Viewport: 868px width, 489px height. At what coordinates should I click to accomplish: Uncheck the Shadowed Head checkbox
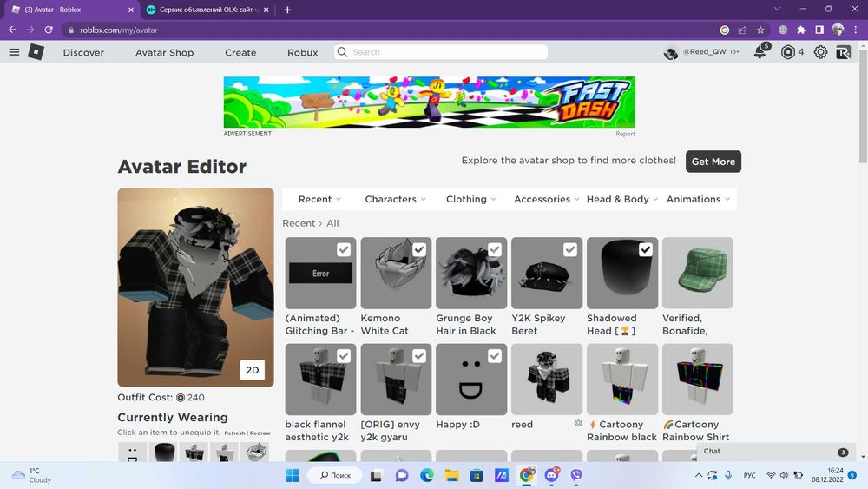pyautogui.click(x=646, y=250)
